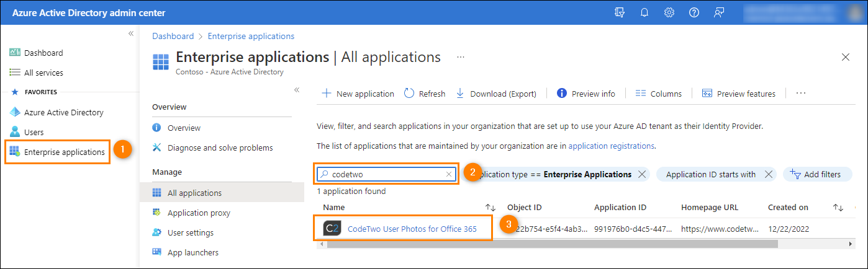Select created date 12/22/2022 cell
868x269 pixels.
point(789,229)
